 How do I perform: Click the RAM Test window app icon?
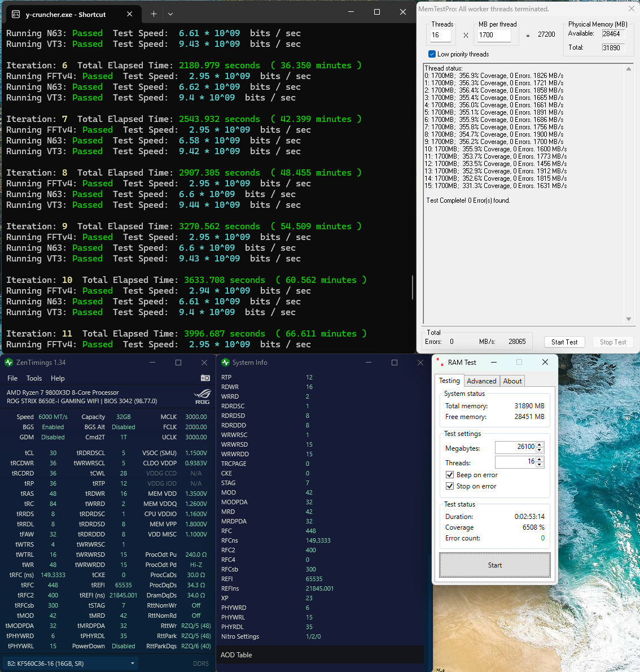pos(440,363)
